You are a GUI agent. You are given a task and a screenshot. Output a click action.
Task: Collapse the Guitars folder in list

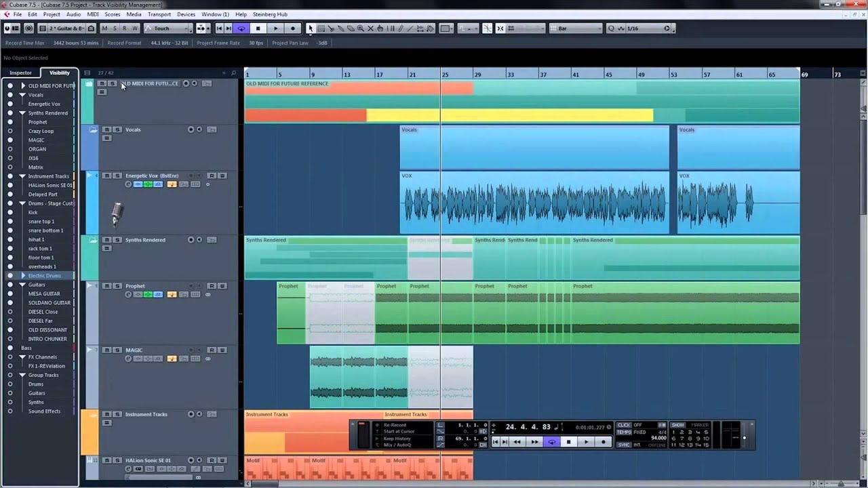click(x=22, y=285)
